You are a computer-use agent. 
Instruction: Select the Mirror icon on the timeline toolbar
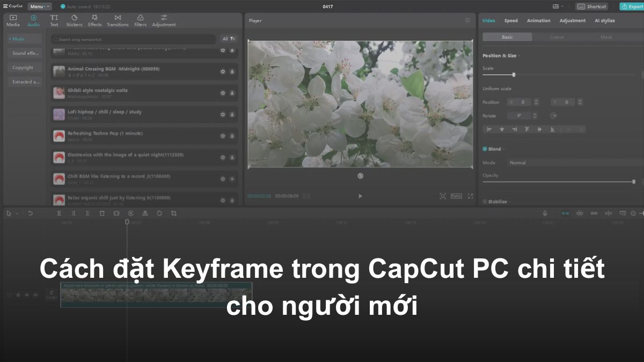click(145, 213)
